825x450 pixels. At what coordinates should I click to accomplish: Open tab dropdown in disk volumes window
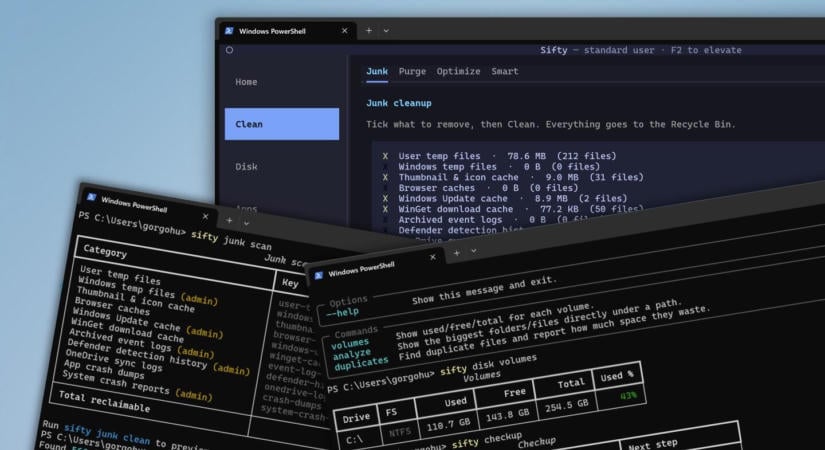[474, 251]
